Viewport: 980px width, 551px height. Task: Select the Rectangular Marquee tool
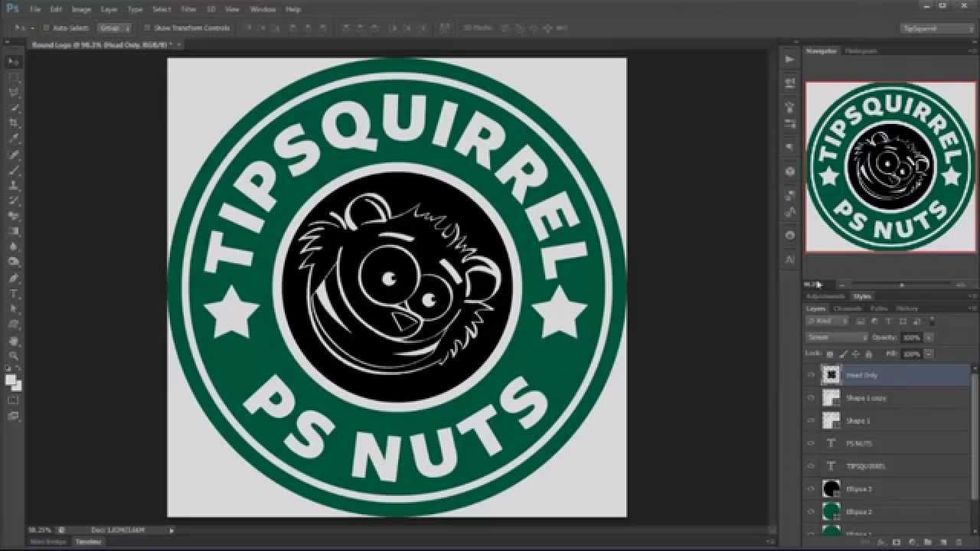point(14,77)
